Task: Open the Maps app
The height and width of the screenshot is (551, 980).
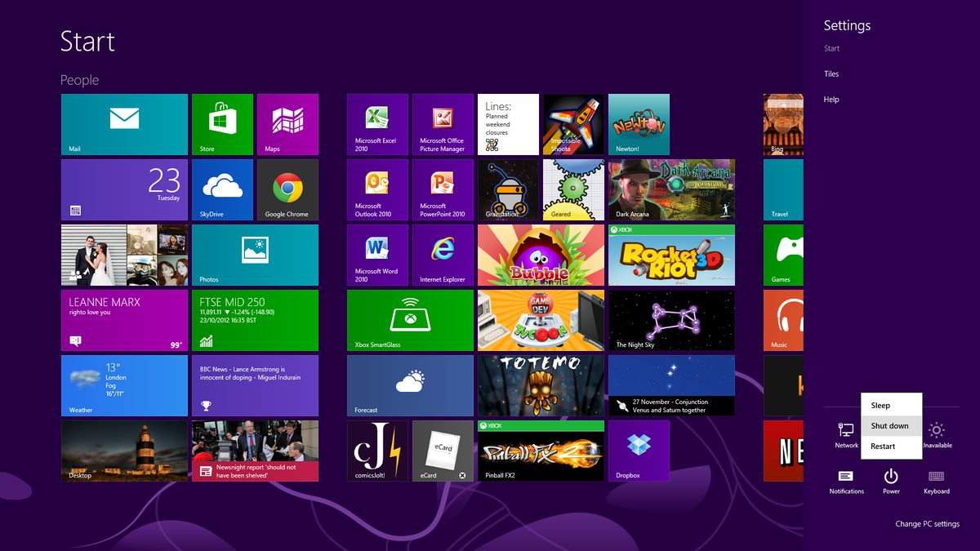Action: pos(287,123)
